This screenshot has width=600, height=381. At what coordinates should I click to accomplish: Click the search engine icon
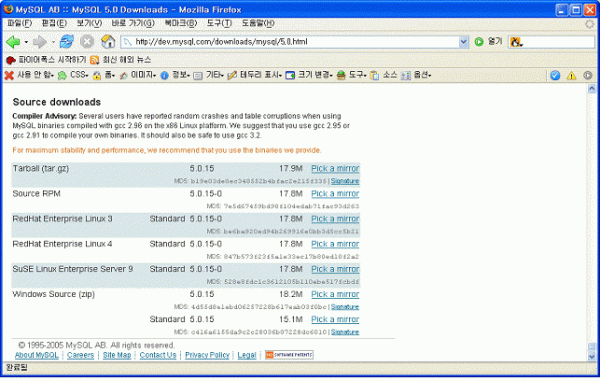point(516,42)
